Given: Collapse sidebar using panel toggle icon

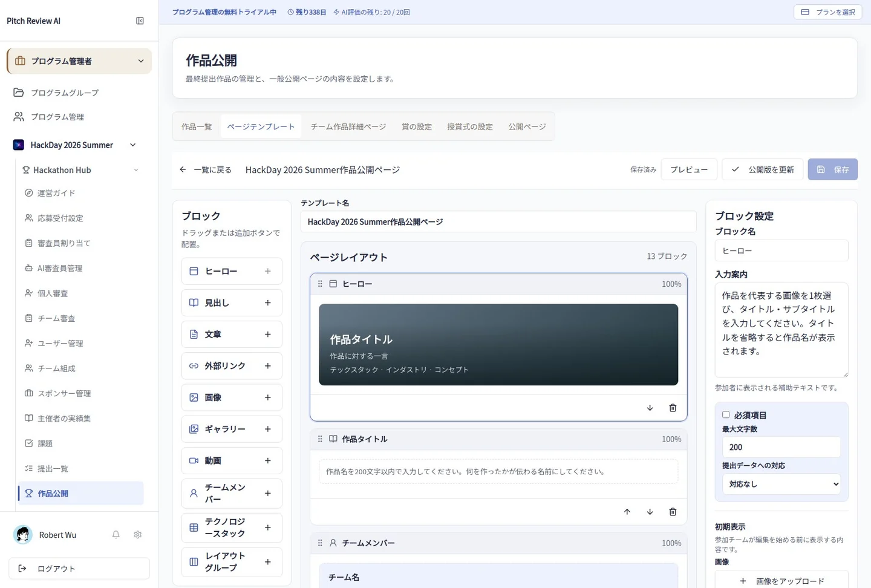Looking at the screenshot, I should (x=140, y=21).
